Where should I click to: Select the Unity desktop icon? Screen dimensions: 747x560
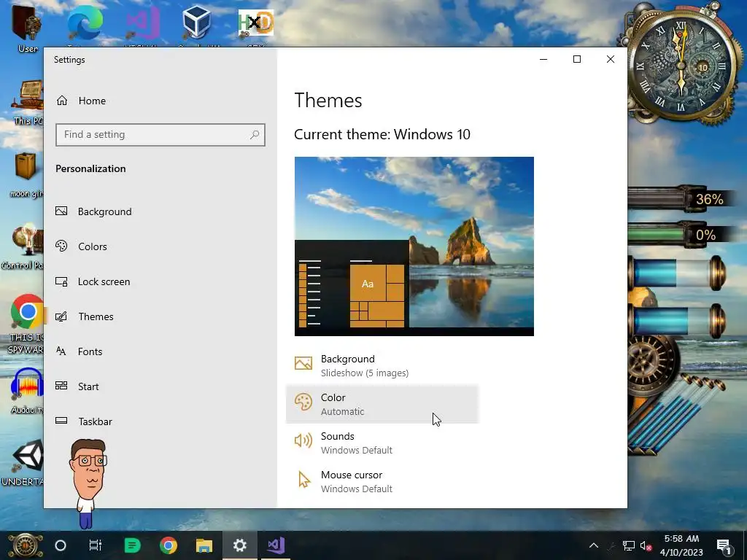pyautogui.click(x=27, y=463)
